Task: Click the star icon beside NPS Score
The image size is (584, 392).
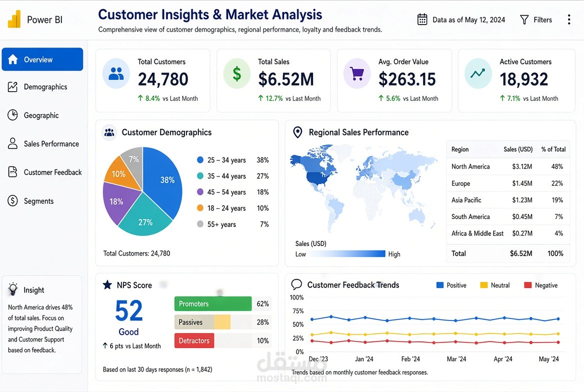Action: click(107, 285)
